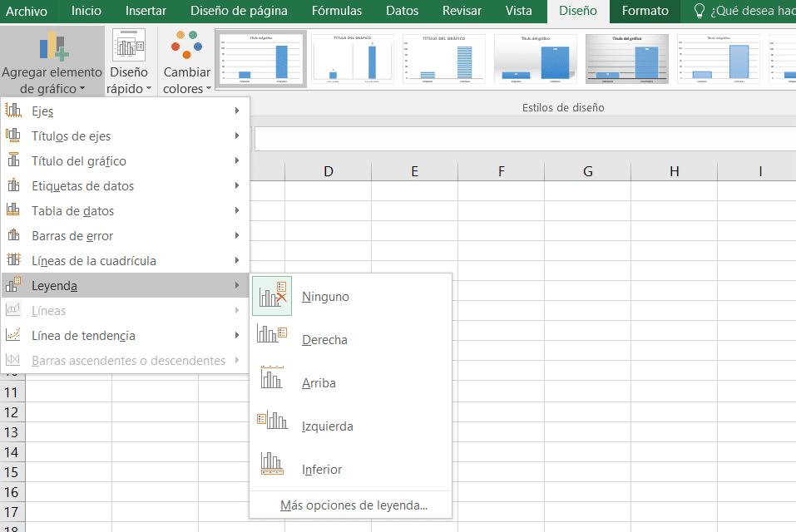Expand the Tabla de datos submenu arrow
The image size is (796, 532).
click(236, 210)
